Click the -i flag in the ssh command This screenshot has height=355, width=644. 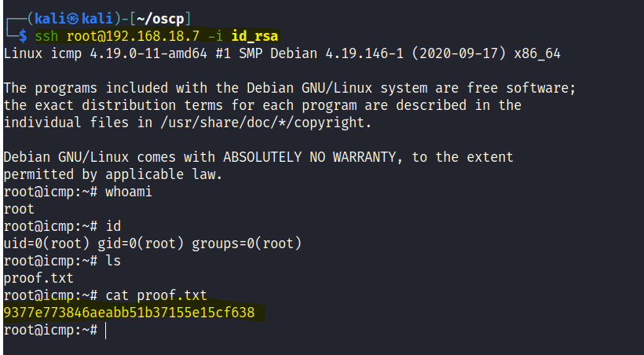pos(215,36)
